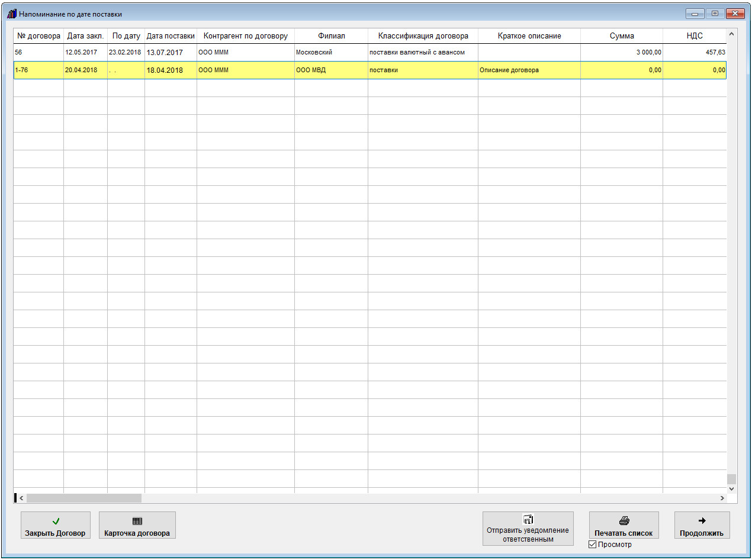Click Краткое описание column header

tap(529, 36)
